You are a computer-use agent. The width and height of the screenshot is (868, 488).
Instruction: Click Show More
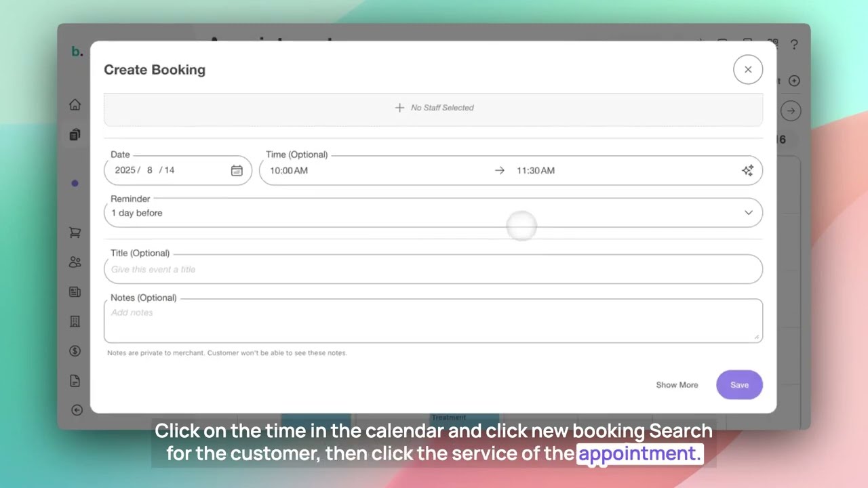(x=677, y=385)
